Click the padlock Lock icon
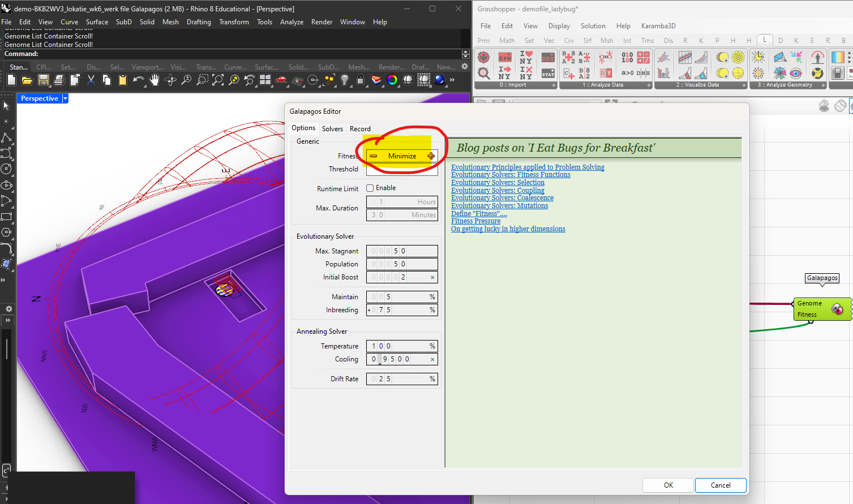Screen dimensions: 853x504 tap(361, 80)
